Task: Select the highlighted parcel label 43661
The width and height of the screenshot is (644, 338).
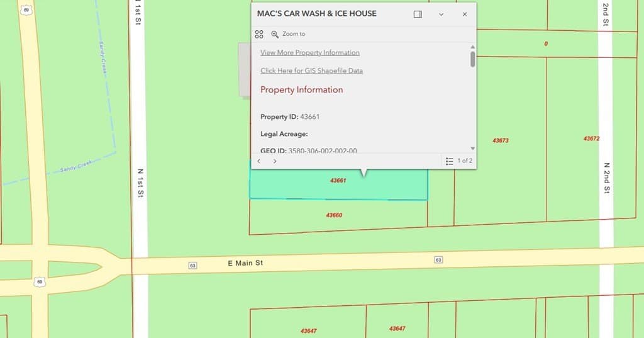Action: (338, 181)
